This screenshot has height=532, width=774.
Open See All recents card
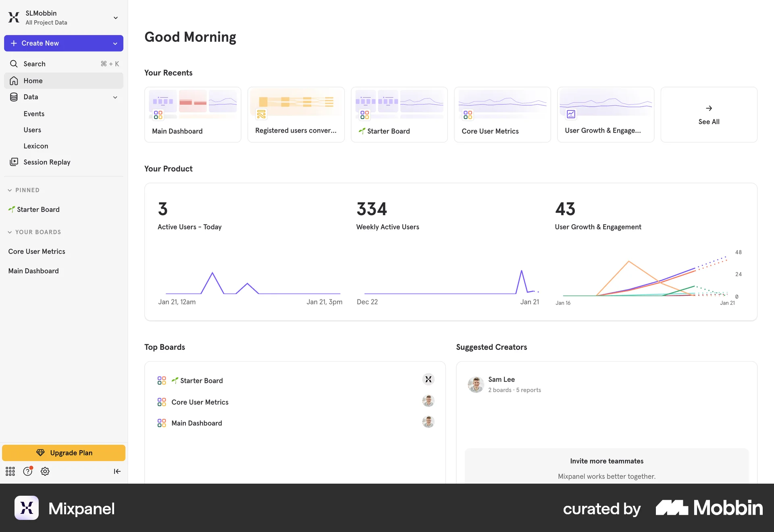(x=708, y=114)
